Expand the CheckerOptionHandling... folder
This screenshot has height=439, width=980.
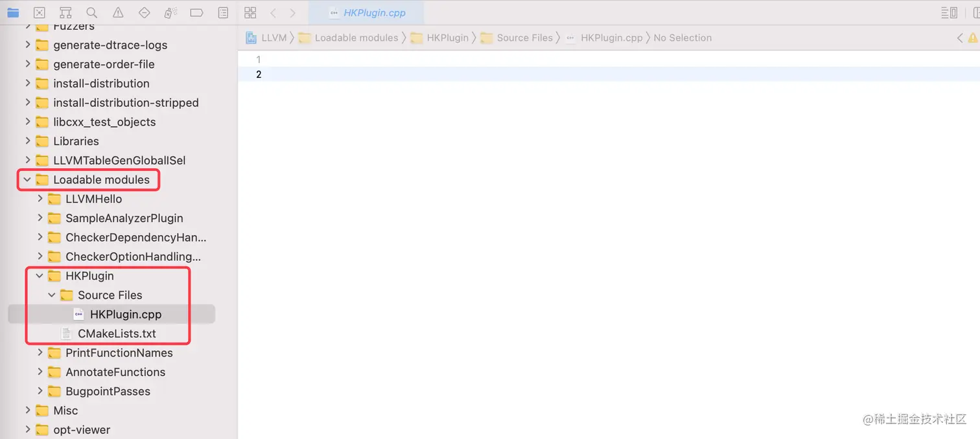coord(40,256)
